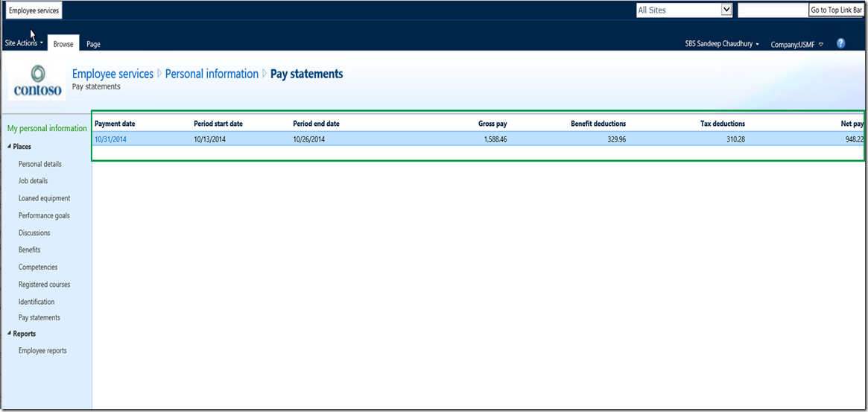
Task: Click the Employee services button at top
Action: 34,11
